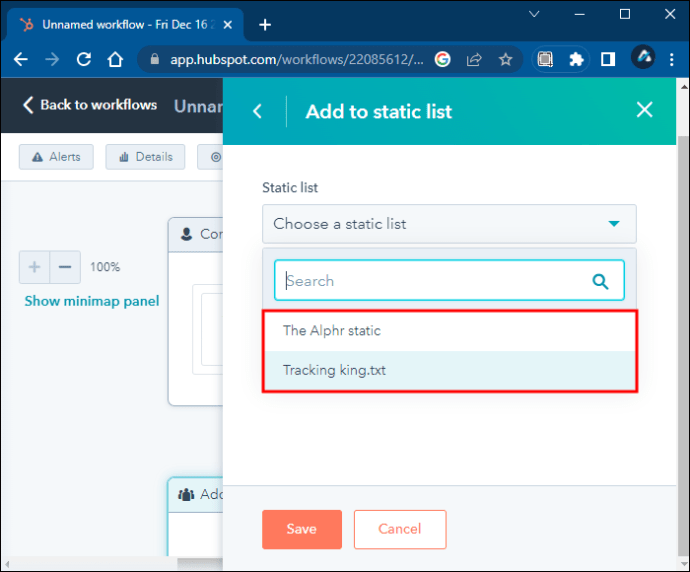
Task: Maximize the browser window
Action: 625,14
